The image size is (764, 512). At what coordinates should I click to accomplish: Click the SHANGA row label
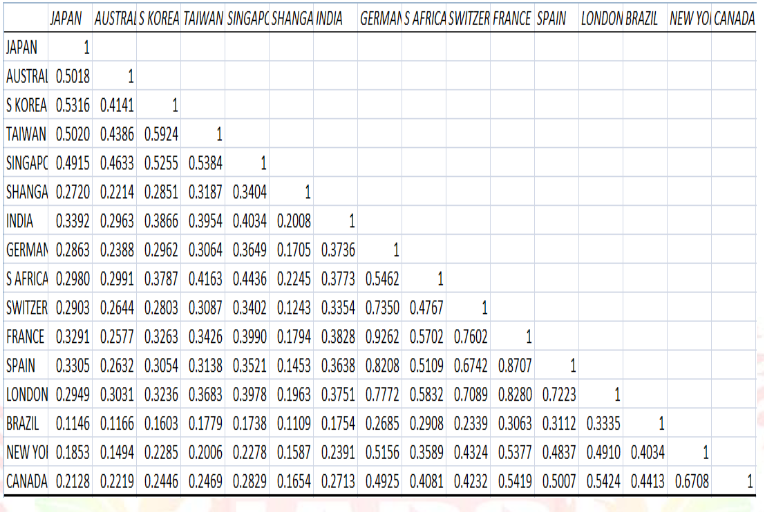tap(26, 192)
